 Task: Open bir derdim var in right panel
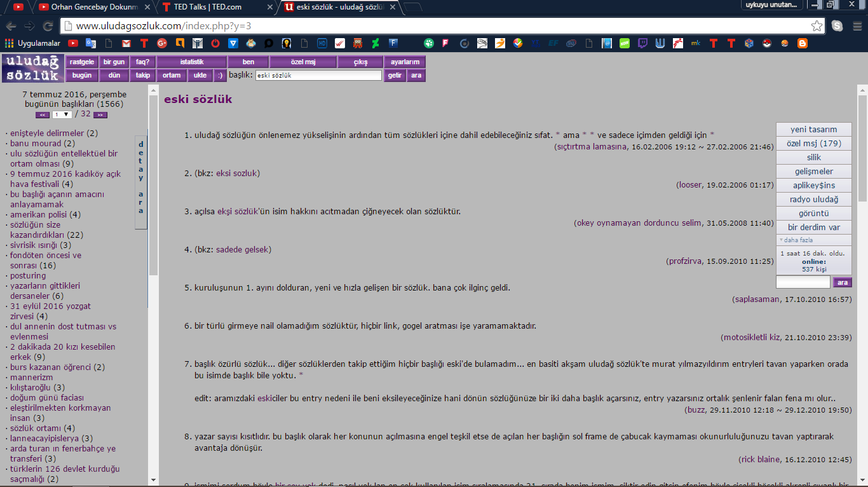pos(813,227)
